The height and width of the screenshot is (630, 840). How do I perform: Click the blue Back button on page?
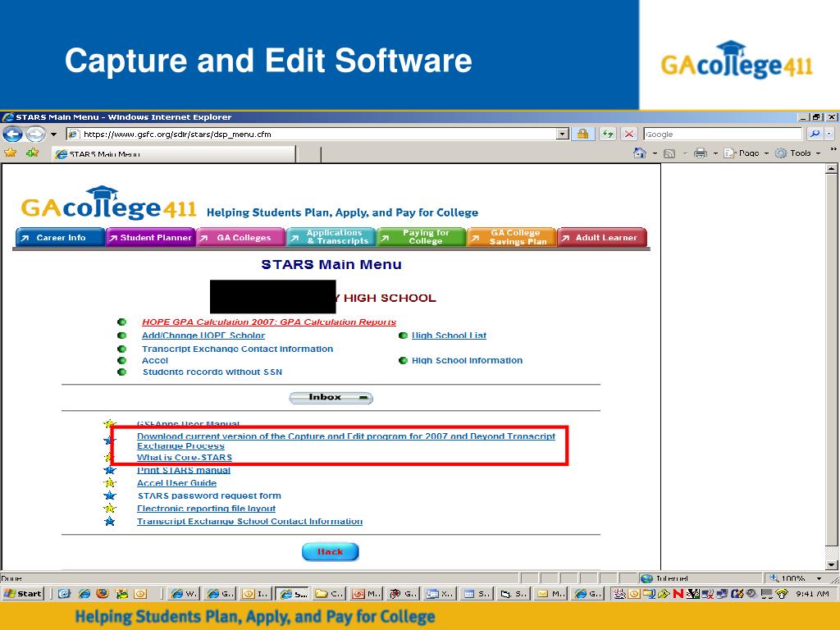[x=330, y=552]
